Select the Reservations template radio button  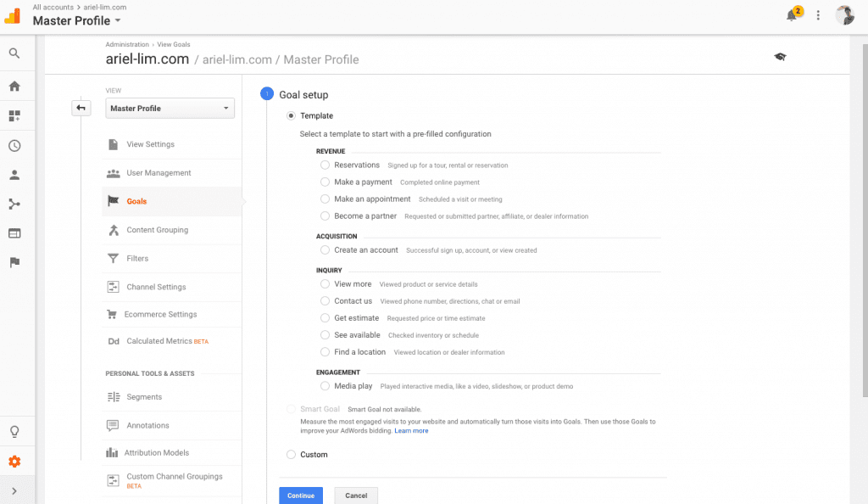click(x=325, y=165)
